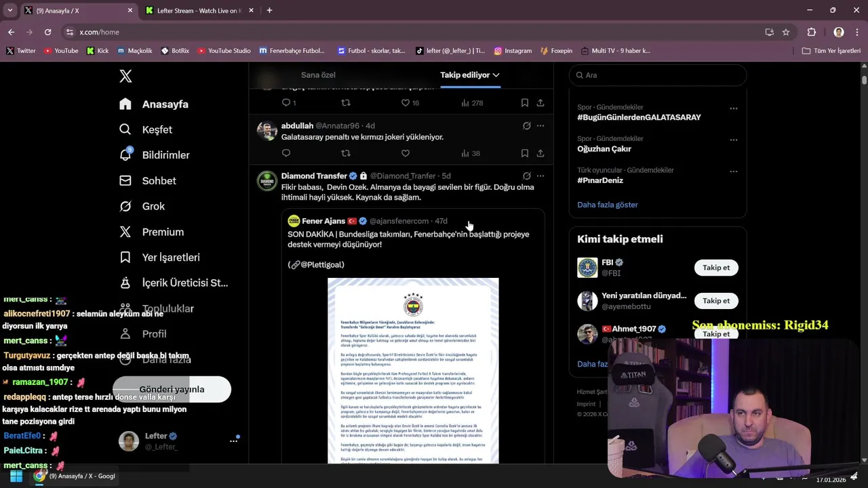This screenshot has height=488, width=868.
Task: Open Maçkolik bookmark
Action: (135, 51)
